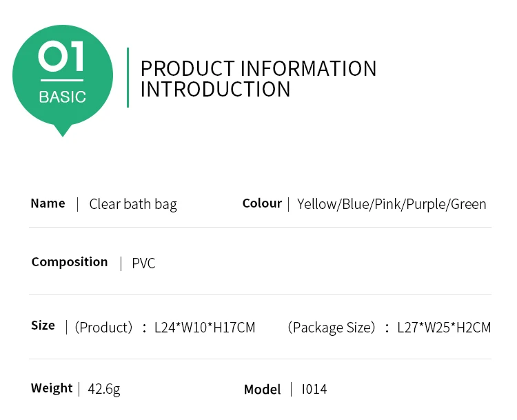Click the BASIC text in the badge
Image resolution: width=517 pixels, height=420 pixels.
point(63,97)
